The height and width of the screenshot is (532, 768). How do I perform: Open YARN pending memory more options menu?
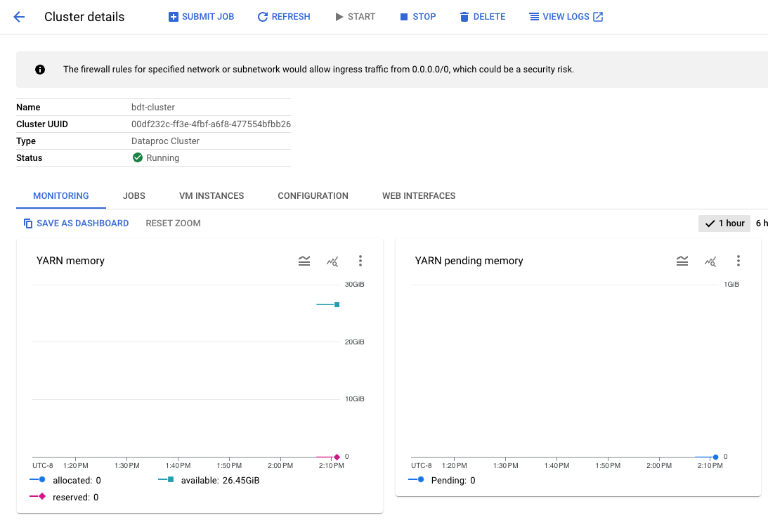738,261
